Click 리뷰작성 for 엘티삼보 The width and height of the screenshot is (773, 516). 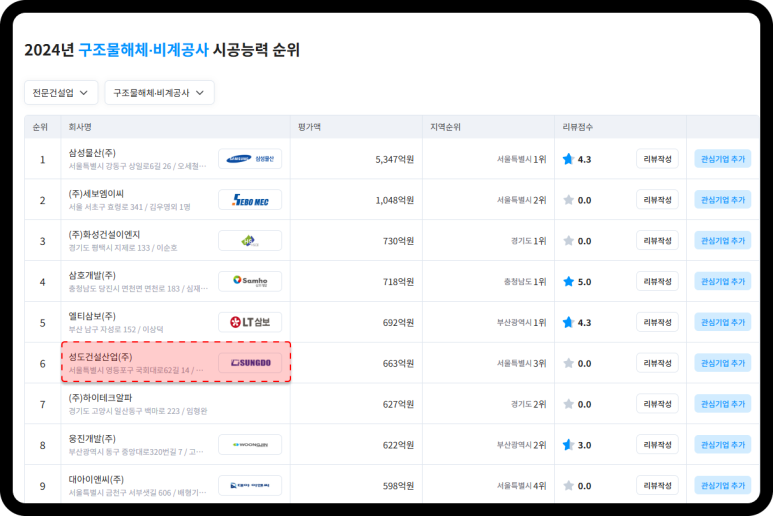point(657,322)
